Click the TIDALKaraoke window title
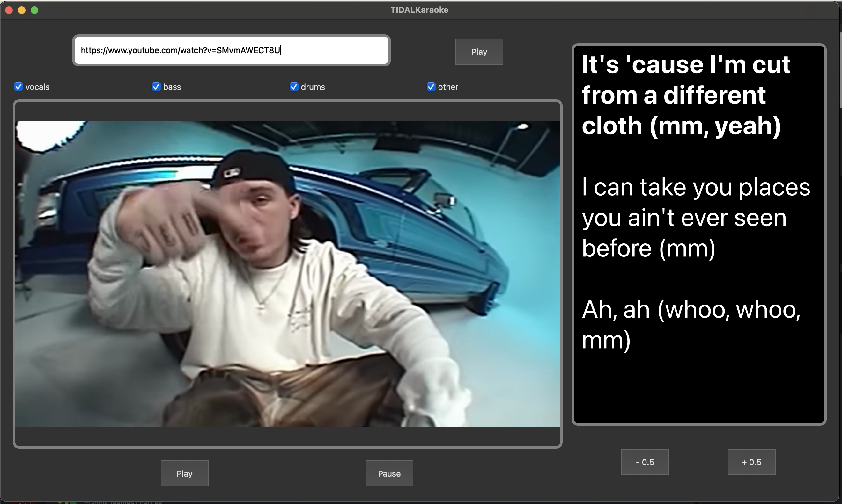 (419, 10)
